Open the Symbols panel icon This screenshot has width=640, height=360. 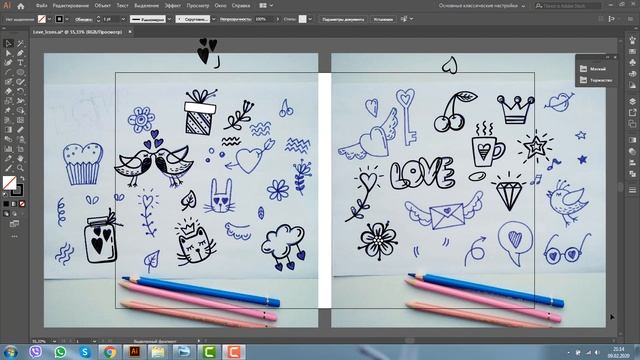click(x=632, y=62)
